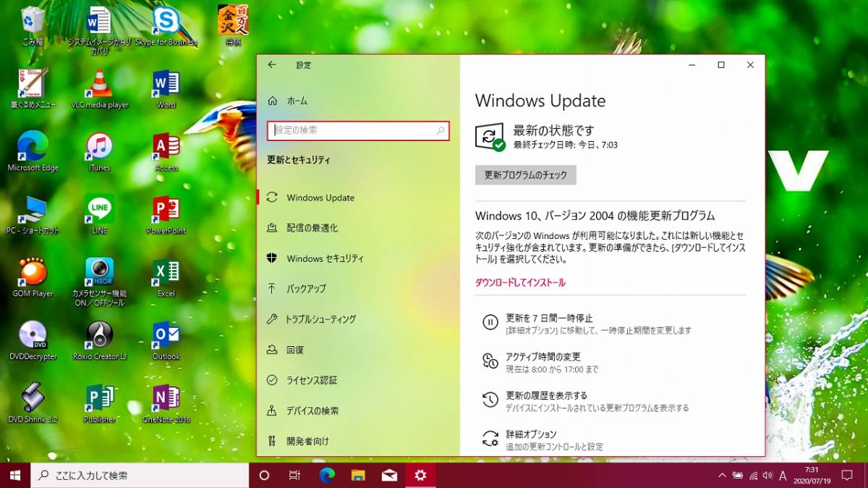
Task: Open the network Wi-Fi tray icon
Action: click(753, 476)
